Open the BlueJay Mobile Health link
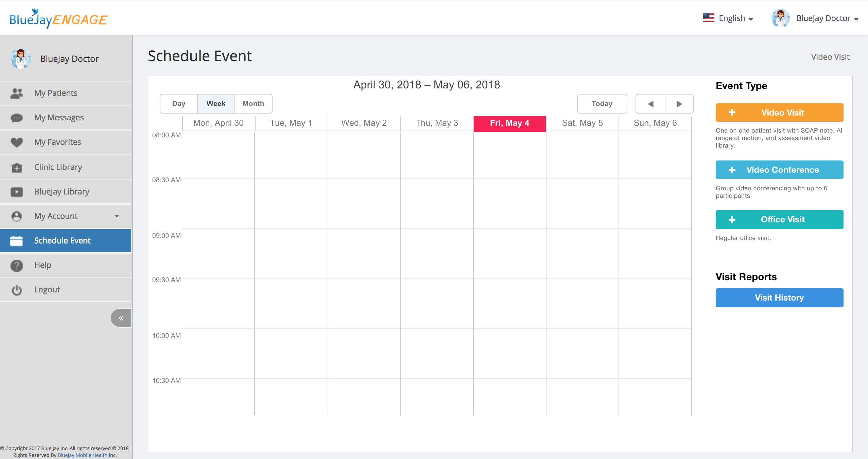This screenshot has height=459, width=868. [82, 455]
